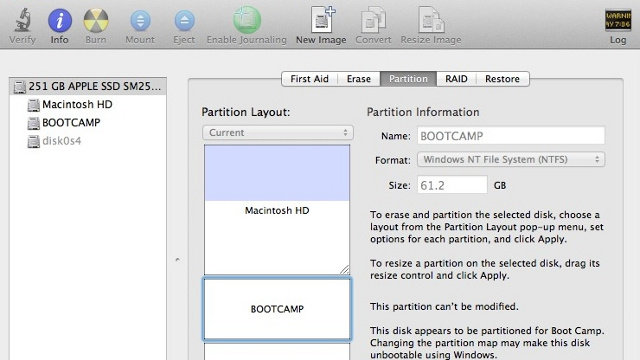Click the Eject toolbar icon
Image resolution: width=640 pixels, height=360 pixels.
[184, 20]
